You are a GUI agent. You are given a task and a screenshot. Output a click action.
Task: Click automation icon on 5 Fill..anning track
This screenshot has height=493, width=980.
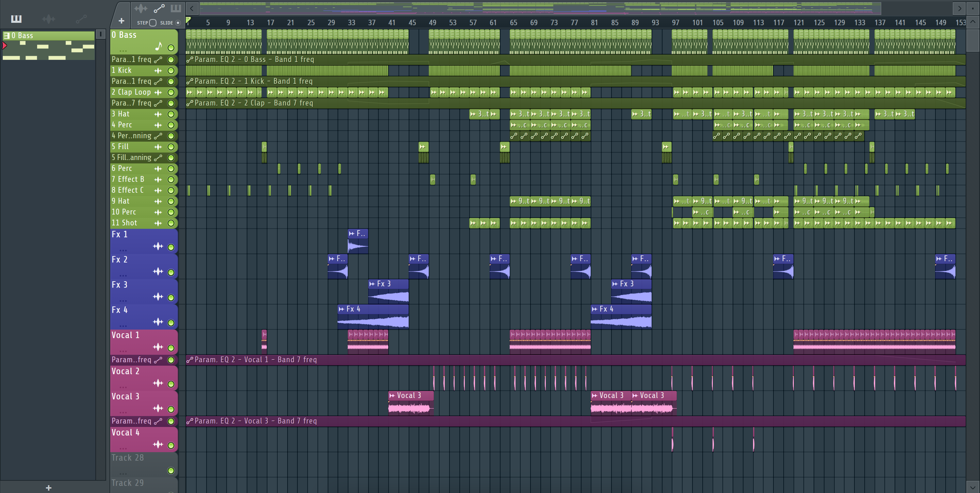pos(158,158)
